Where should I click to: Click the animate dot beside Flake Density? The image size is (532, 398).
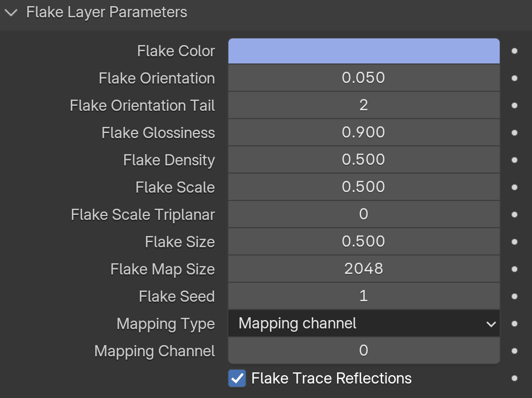tap(514, 160)
